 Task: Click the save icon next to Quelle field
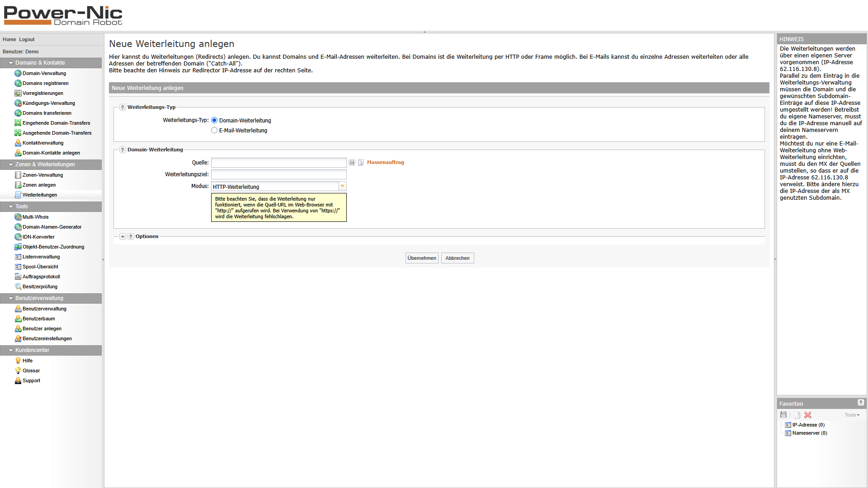pos(352,163)
